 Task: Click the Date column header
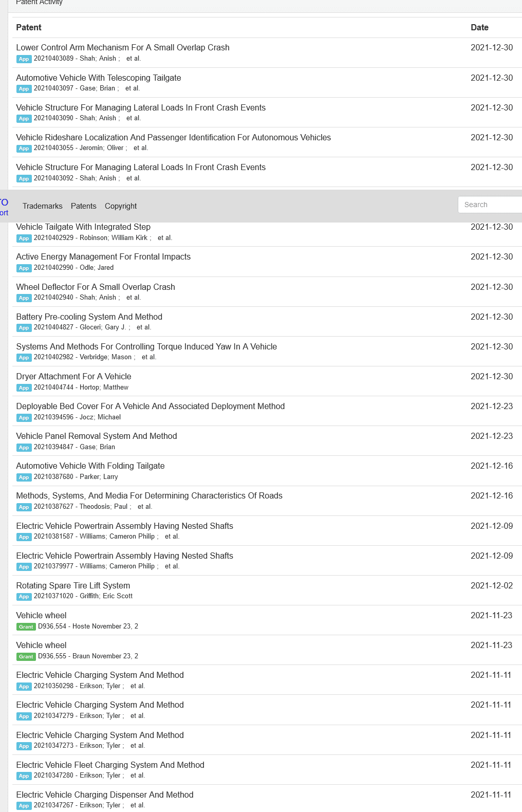click(x=479, y=28)
